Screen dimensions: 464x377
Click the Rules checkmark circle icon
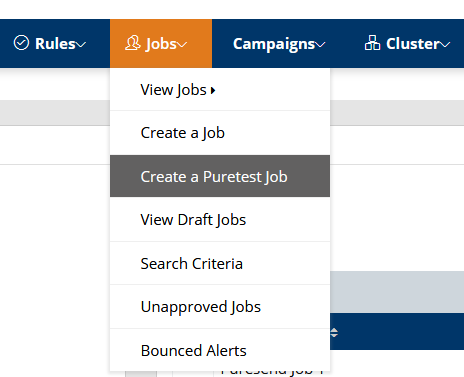coord(21,43)
